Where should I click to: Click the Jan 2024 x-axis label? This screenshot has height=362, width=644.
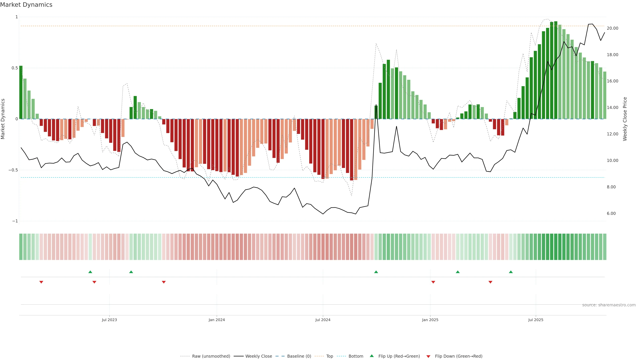click(217, 320)
